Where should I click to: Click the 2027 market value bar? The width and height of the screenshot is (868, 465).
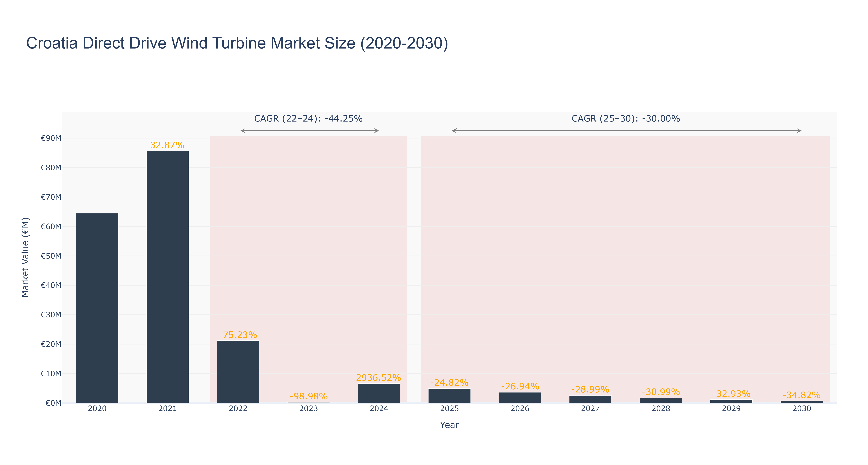pyautogui.click(x=590, y=399)
